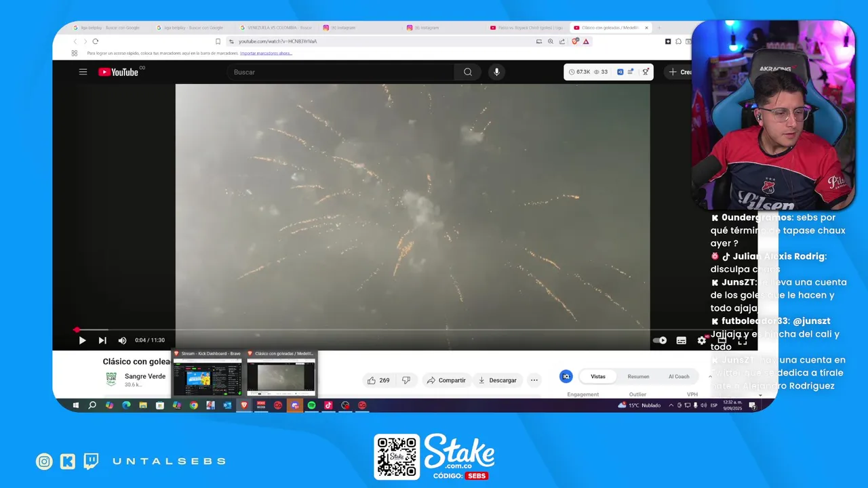Skip to the next video
868x488 pixels.
point(102,340)
